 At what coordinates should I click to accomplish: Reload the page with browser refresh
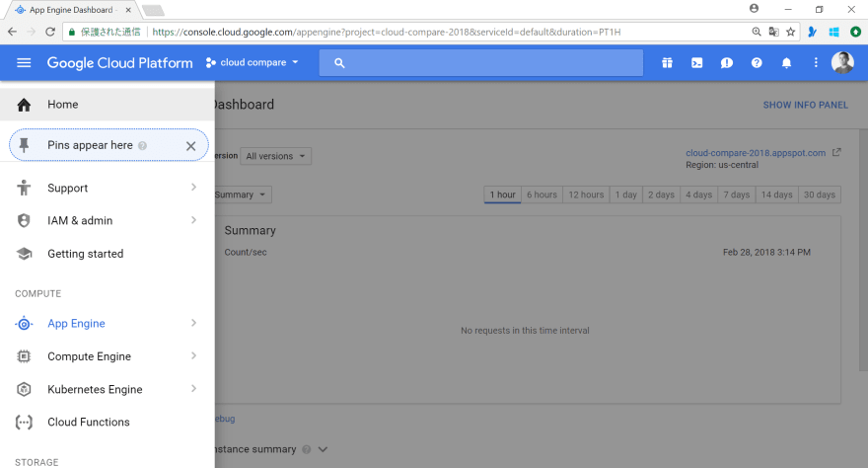point(50,32)
